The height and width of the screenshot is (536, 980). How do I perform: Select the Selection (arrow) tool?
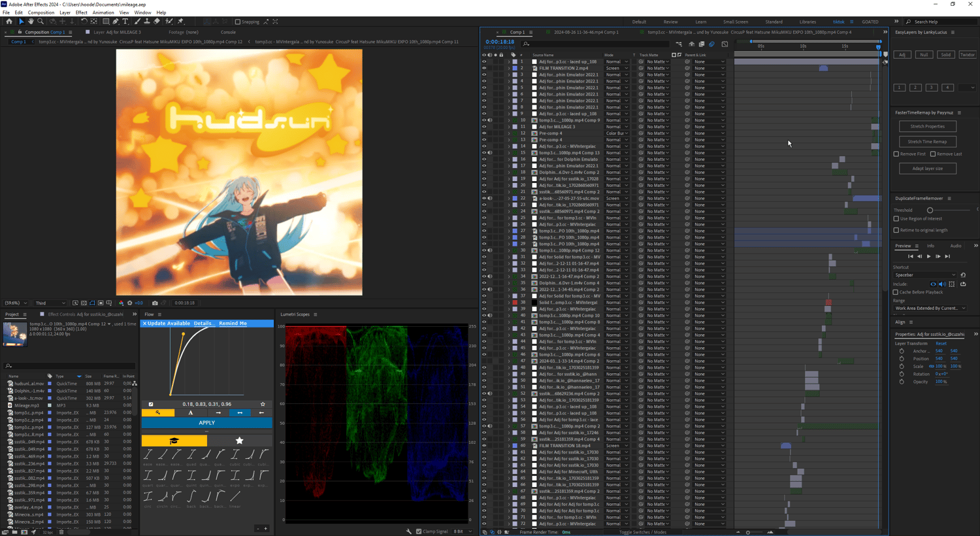[22, 22]
